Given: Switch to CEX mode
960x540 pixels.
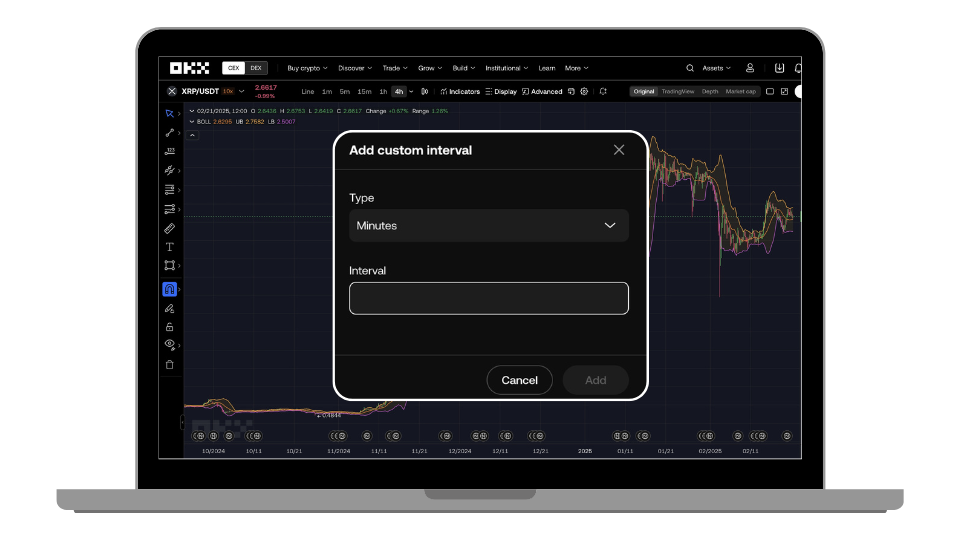Looking at the screenshot, I should [233, 68].
